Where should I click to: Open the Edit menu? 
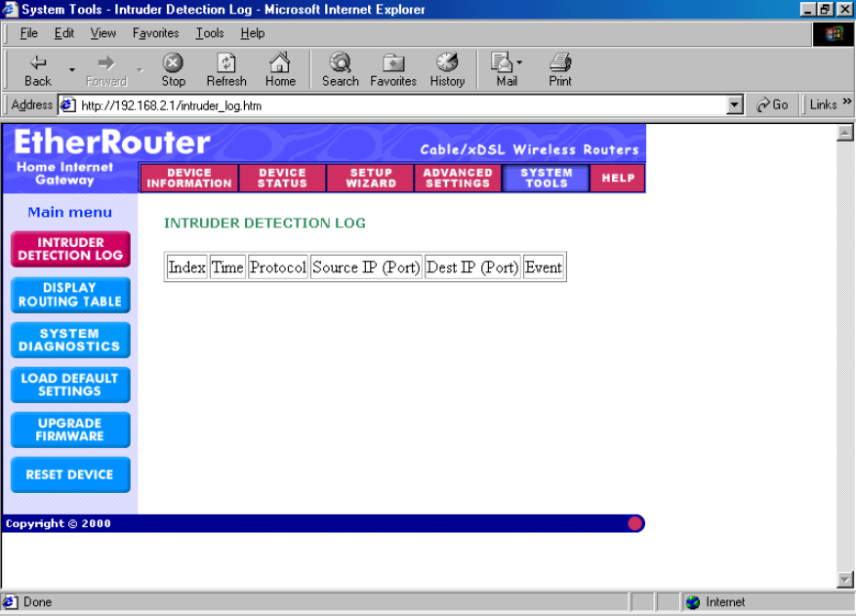click(63, 33)
